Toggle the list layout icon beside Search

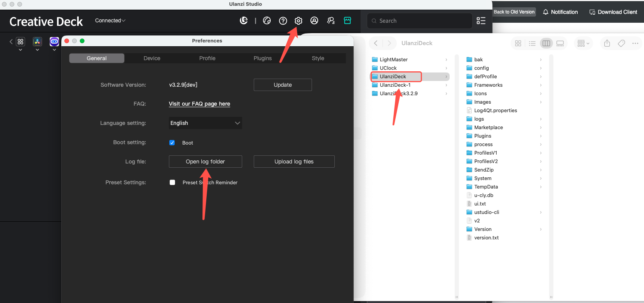coord(481,21)
